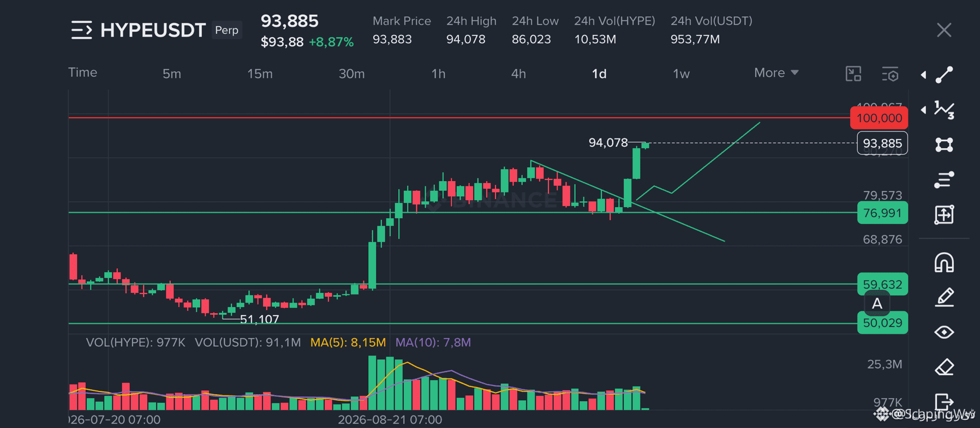
Task: Open the HYPEUSDT symbol list menu
Action: click(82, 30)
